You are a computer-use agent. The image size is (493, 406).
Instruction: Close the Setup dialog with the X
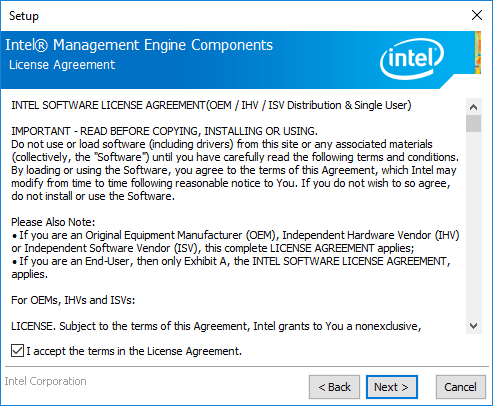tap(477, 15)
